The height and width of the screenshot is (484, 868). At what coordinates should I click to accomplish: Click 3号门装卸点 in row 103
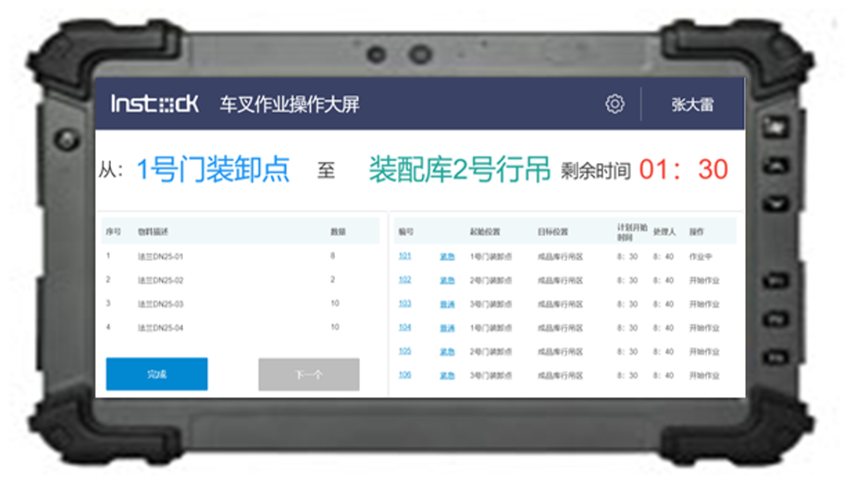[x=490, y=305]
